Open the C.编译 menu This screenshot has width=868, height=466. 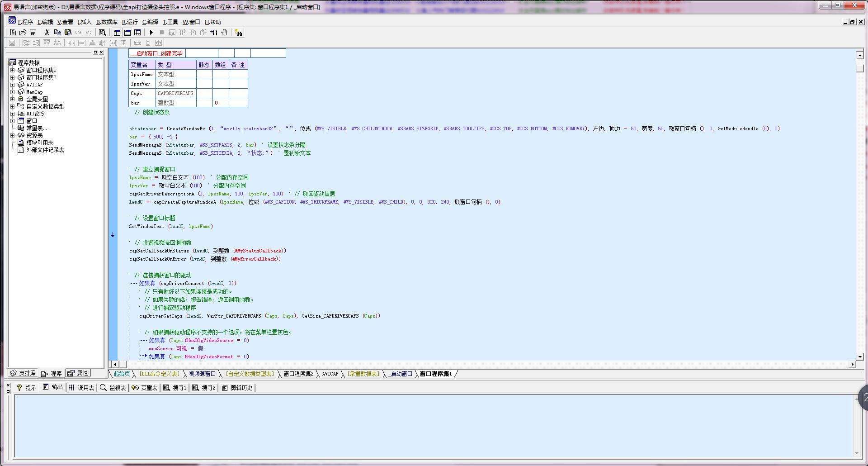coord(150,22)
